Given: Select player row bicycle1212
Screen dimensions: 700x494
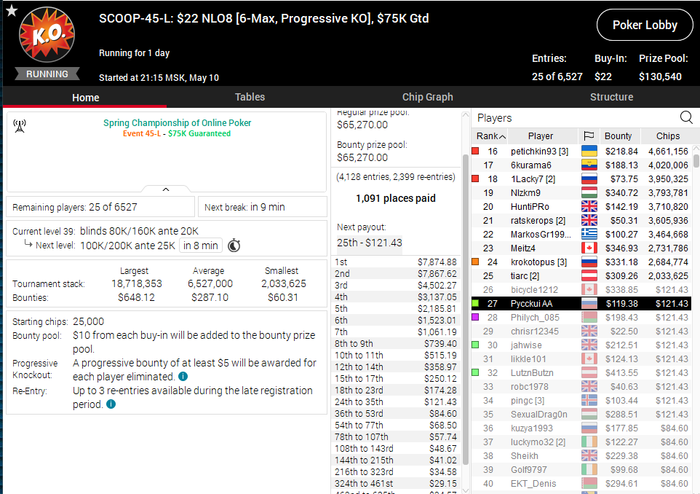Looking at the screenshot, I should pyautogui.click(x=582, y=290).
